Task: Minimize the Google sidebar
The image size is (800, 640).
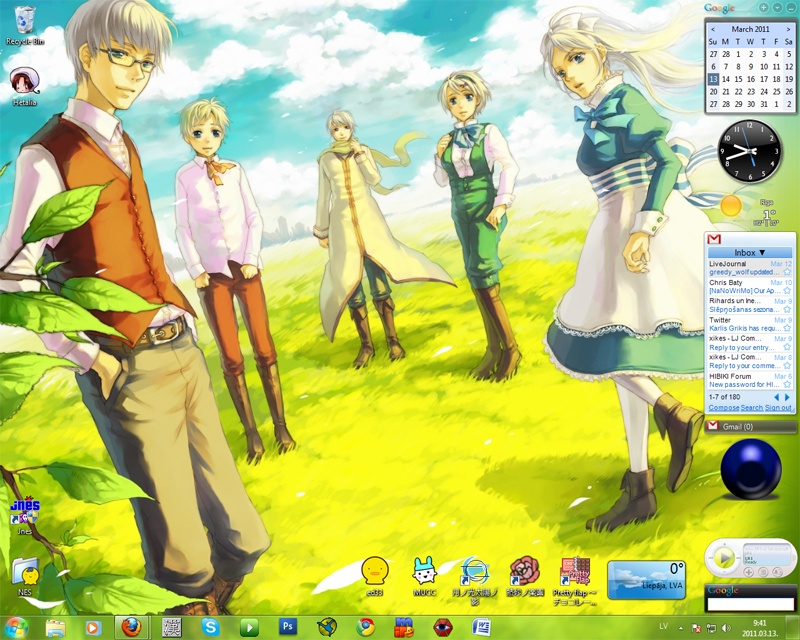Action: click(790, 8)
